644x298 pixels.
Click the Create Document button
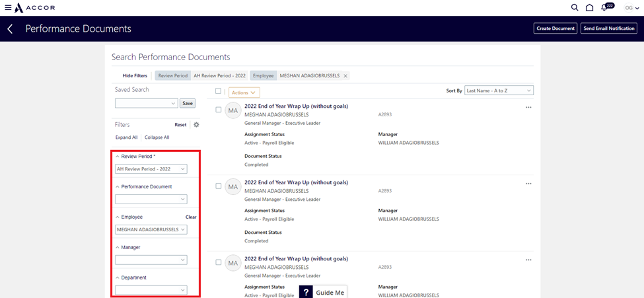point(555,28)
